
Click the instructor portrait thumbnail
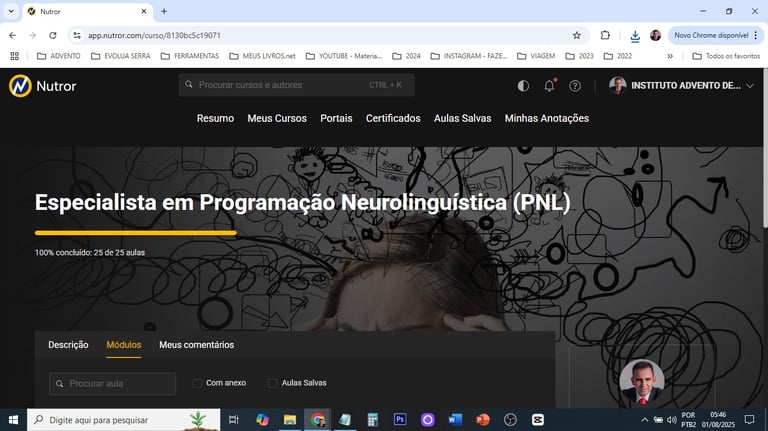pos(642,383)
